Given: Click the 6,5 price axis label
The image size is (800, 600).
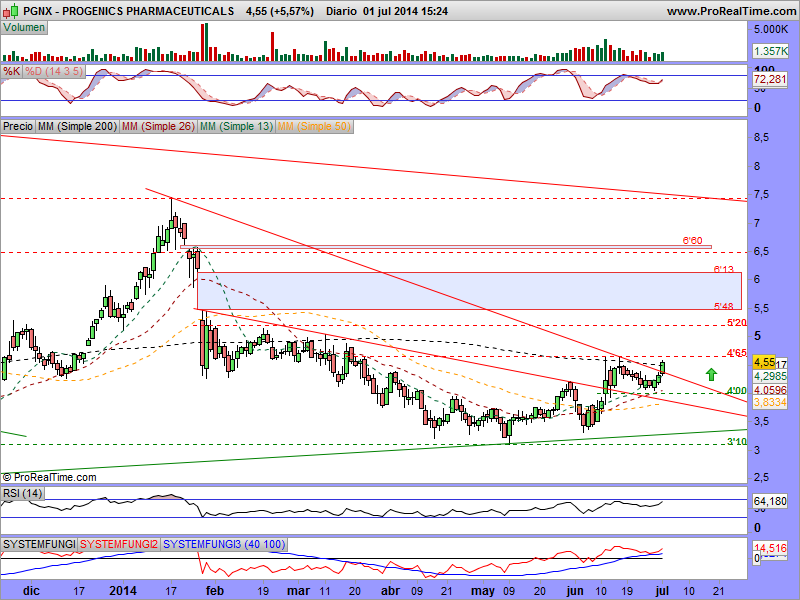Looking at the screenshot, I should click(760, 252).
